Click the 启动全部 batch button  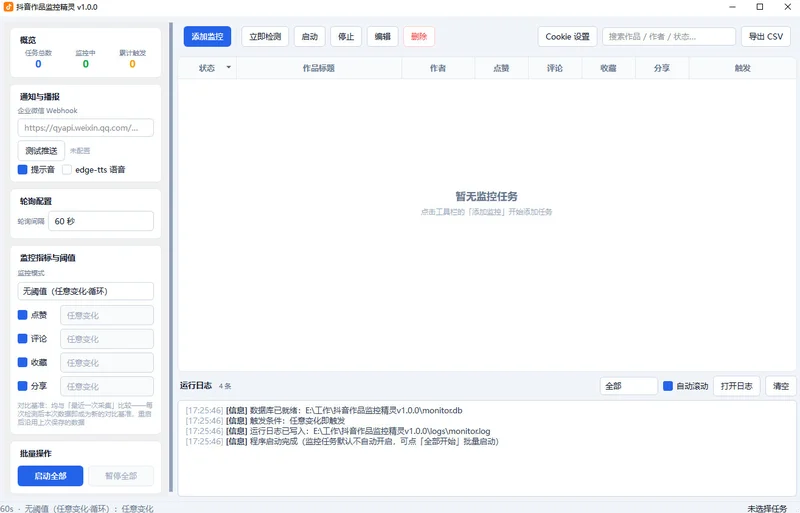[x=51, y=476]
